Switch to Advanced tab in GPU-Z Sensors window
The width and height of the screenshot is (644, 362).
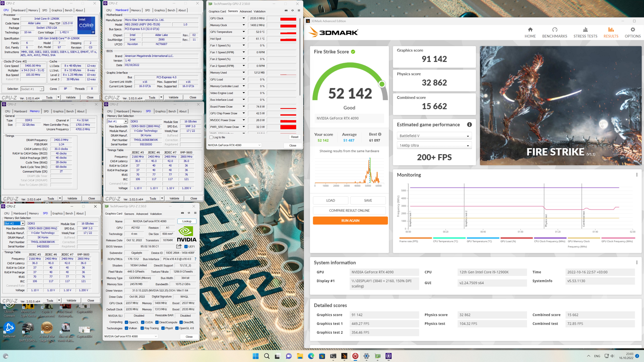[246, 11]
